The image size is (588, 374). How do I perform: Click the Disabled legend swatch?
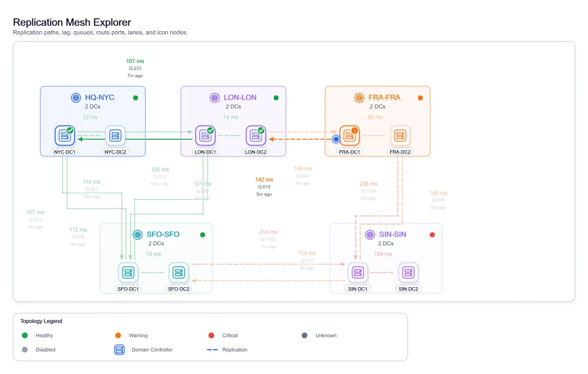(25, 350)
